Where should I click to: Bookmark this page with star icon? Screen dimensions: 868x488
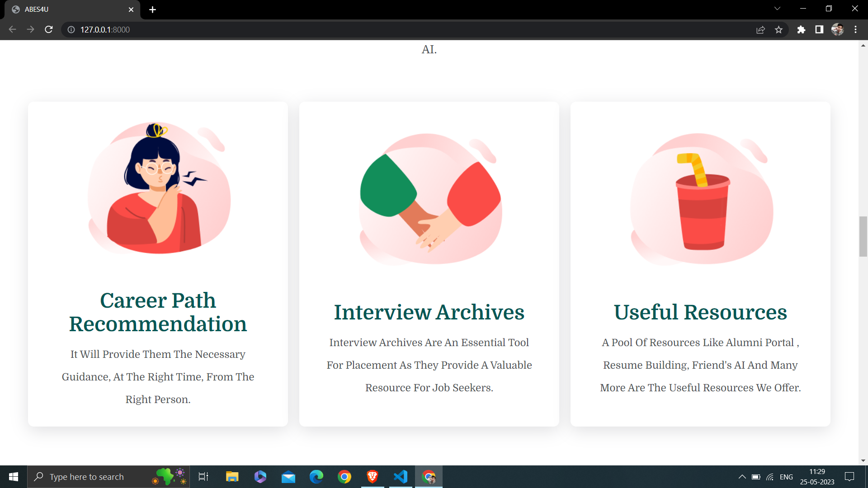pyautogui.click(x=778, y=29)
